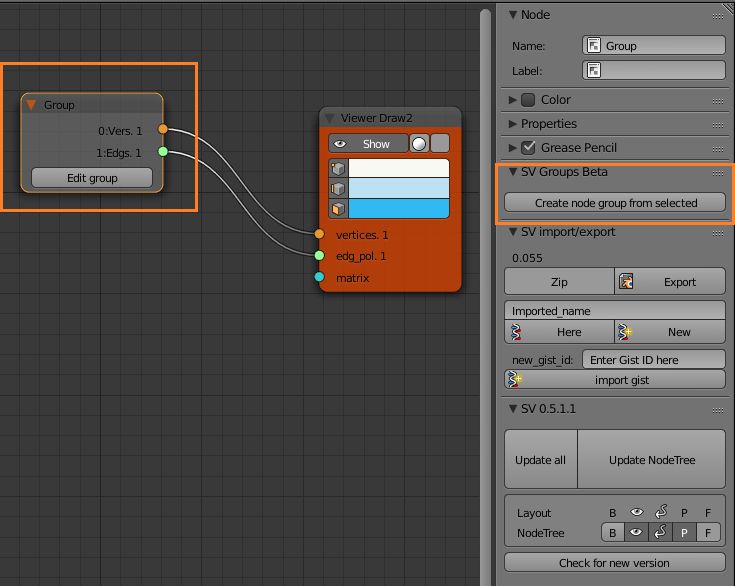
Task: Click the Here import button
Action: coord(559,332)
